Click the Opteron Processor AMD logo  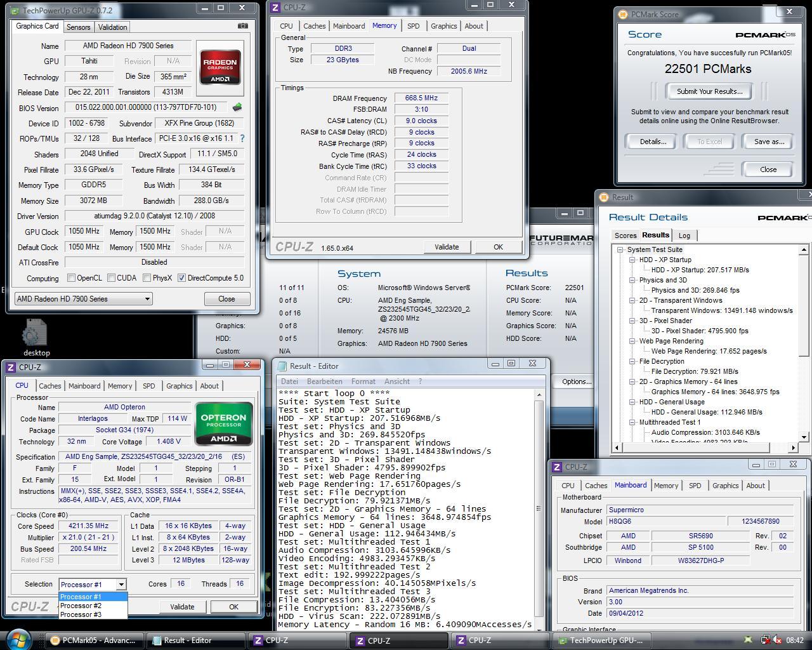tap(223, 423)
